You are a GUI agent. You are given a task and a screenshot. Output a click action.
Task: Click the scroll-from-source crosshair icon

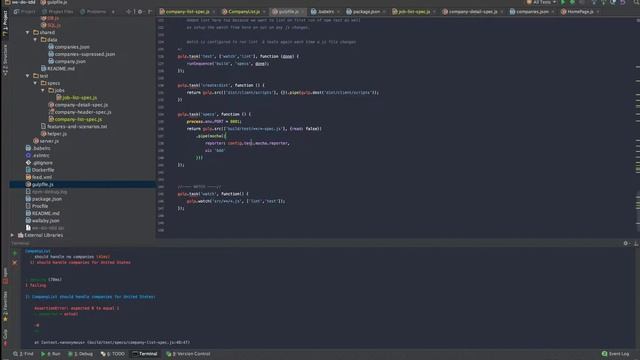pyautogui.click(x=129, y=12)
